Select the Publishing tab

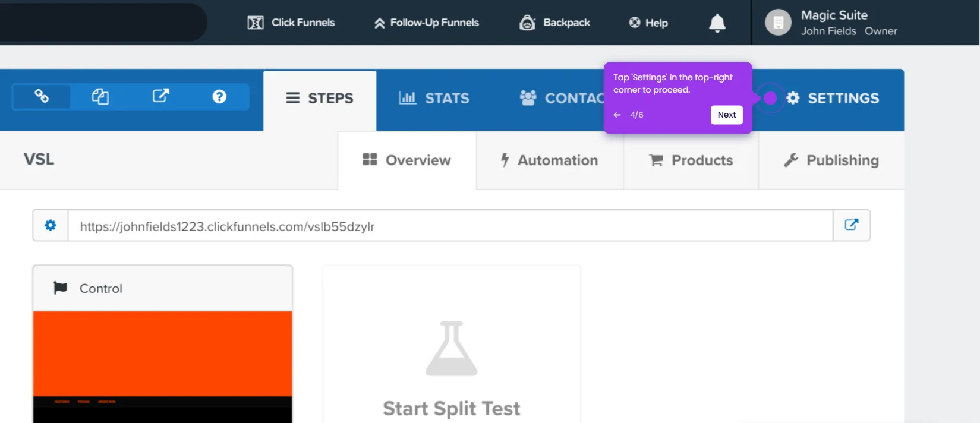pos(831,160)
